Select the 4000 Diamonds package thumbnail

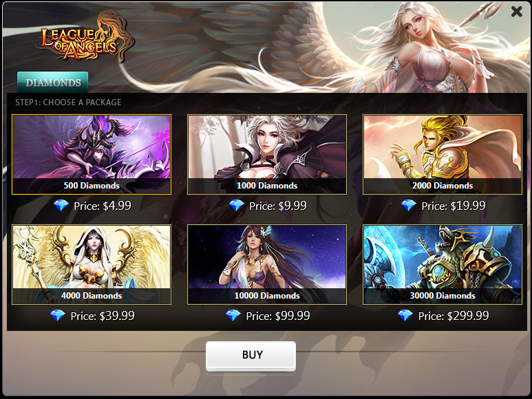(92, 264)
